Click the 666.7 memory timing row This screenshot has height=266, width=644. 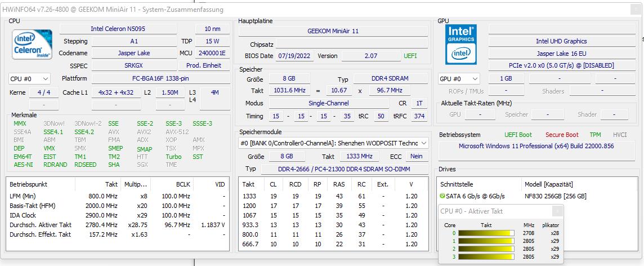[333, 244]
